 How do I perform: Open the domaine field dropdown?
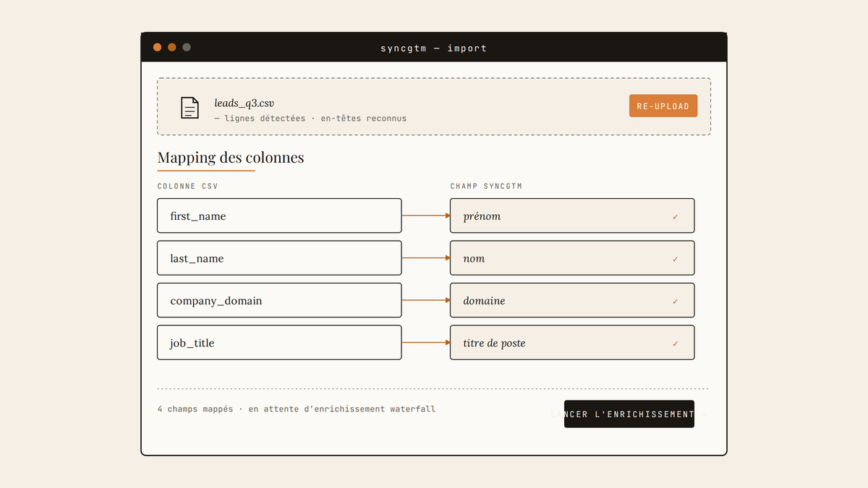click(572, 300)
